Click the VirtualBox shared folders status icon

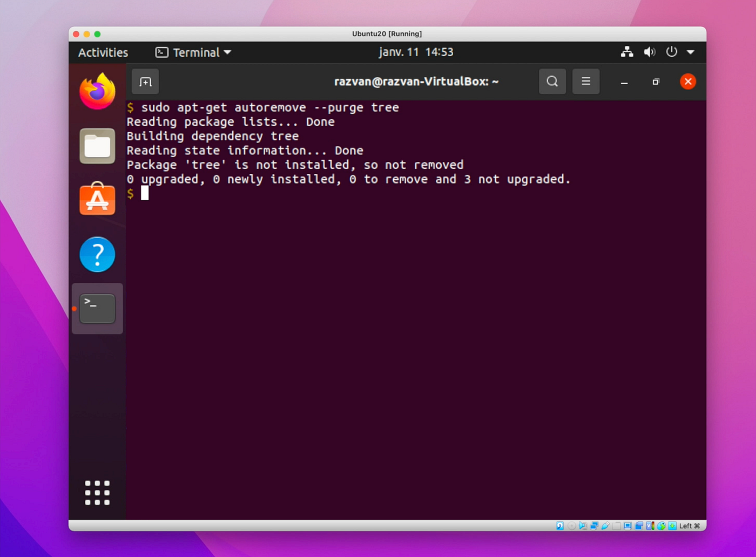[x=616, y=526]
